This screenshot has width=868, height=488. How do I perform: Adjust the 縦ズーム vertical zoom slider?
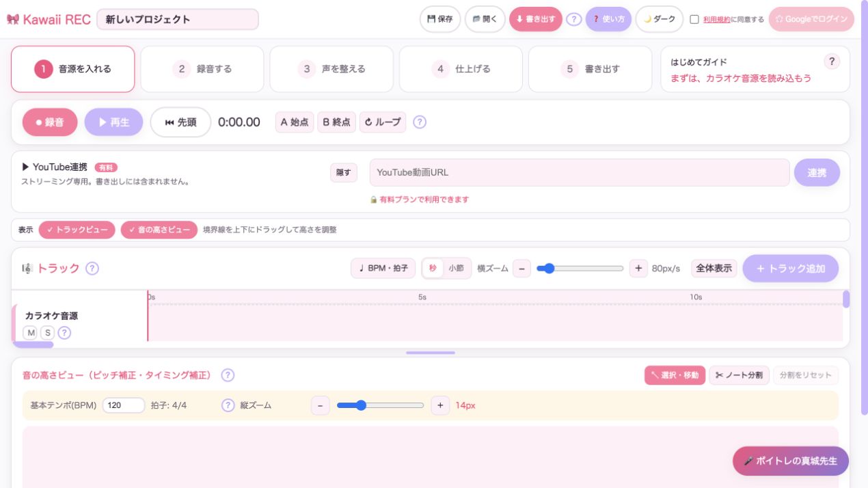coord(381,405)
